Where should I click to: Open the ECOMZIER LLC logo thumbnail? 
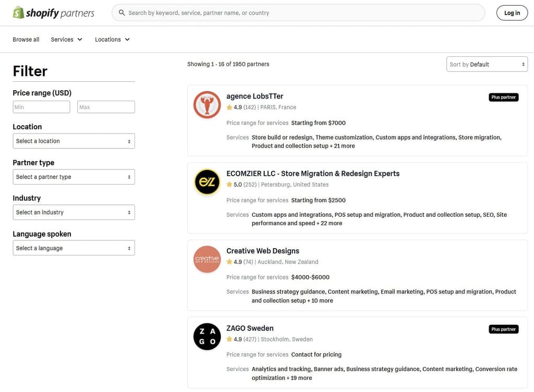coord(207,182)
